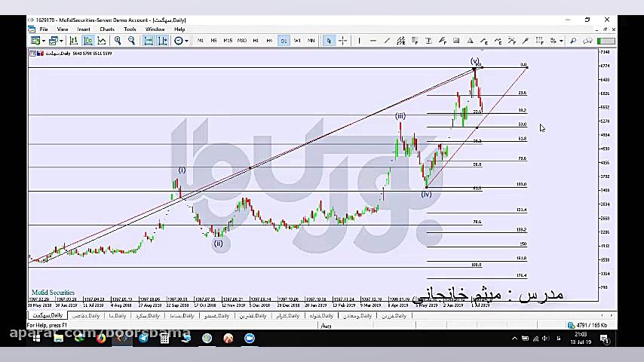The width and height of the screenshot is (644, 362).
Task: Select the Rectangle shape tool
Action: (456, 41)
